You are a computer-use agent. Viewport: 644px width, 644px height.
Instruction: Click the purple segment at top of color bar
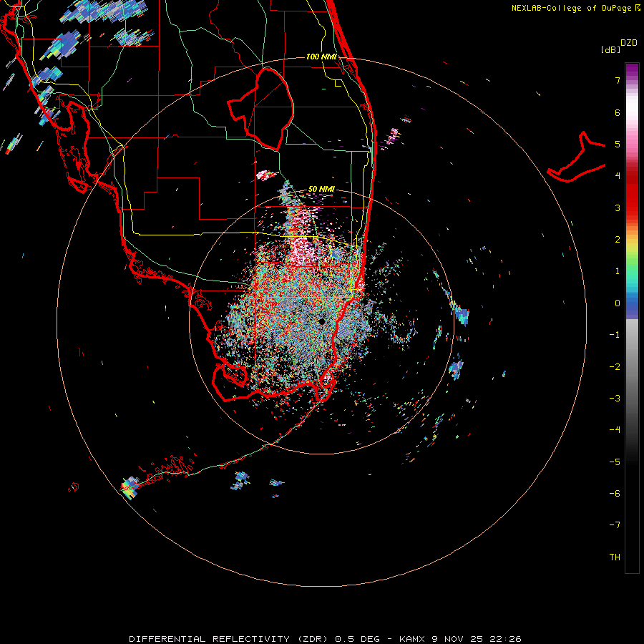click(x=632, y=70)
